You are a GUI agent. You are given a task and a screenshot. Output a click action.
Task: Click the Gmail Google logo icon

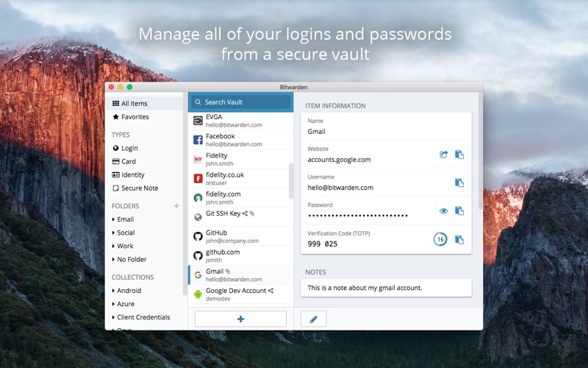pos(198,275)
